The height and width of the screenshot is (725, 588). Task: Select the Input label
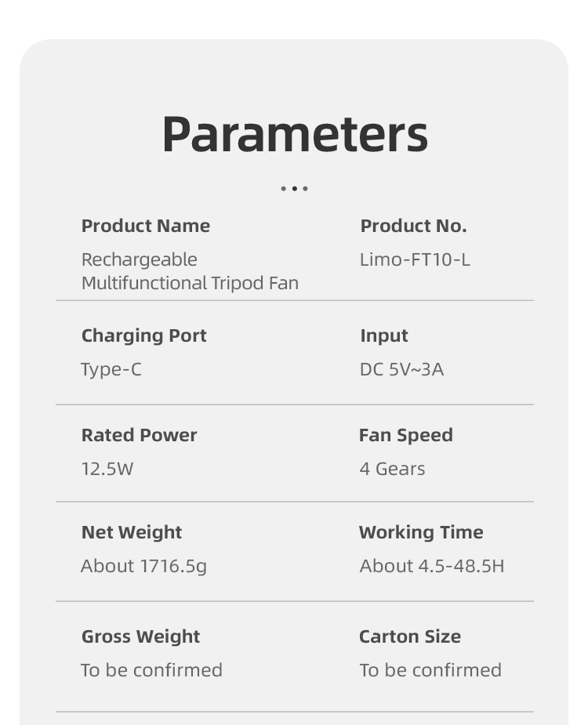pos(384,336)
